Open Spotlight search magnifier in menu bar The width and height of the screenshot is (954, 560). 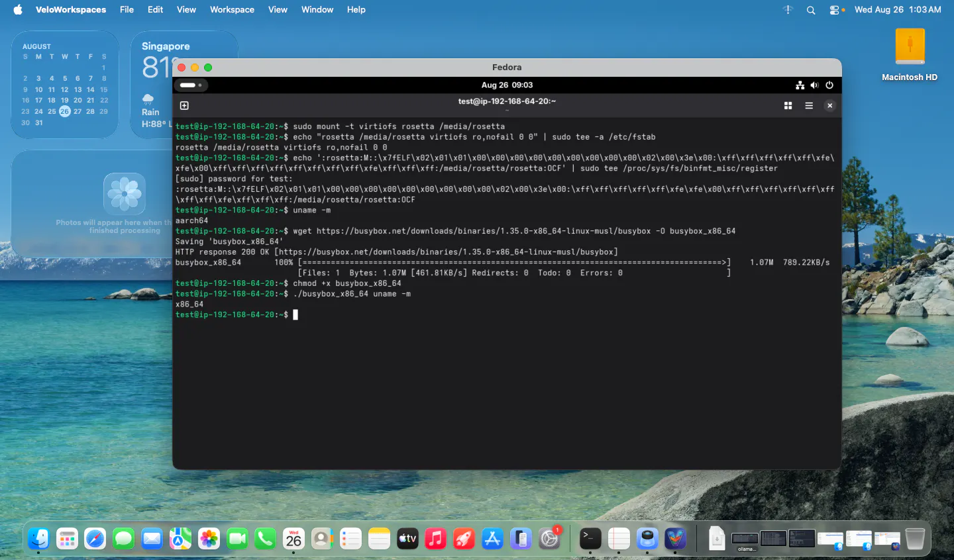(x=811, y=10)
